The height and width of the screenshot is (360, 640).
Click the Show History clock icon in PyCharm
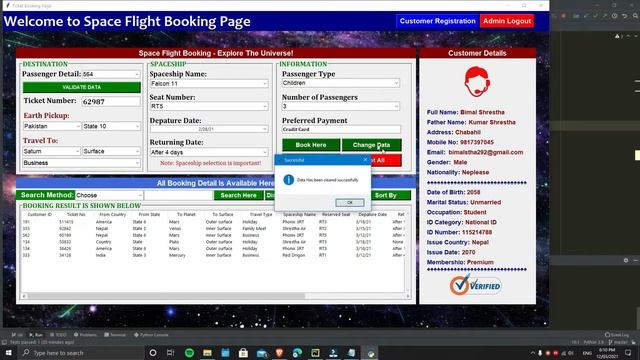tap(614, 16)
